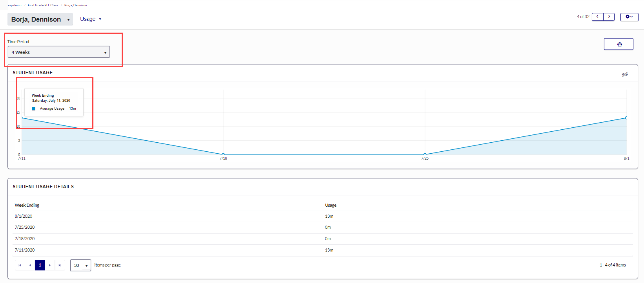The width and height of the screenshot is (644, 283).
Task: Go to previous results page
Action: pos(30,265)
